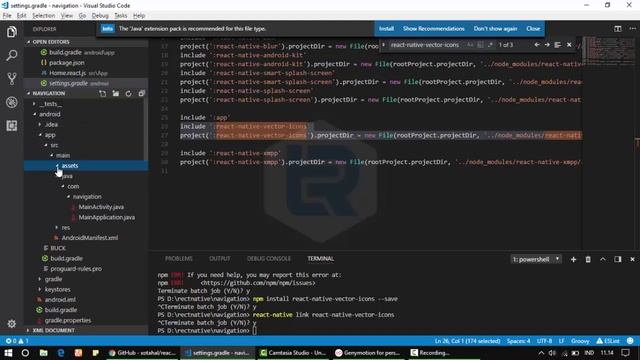Open editor More Actions ellipsis
The height and width of the screenshot is (360, 640).
633,29
